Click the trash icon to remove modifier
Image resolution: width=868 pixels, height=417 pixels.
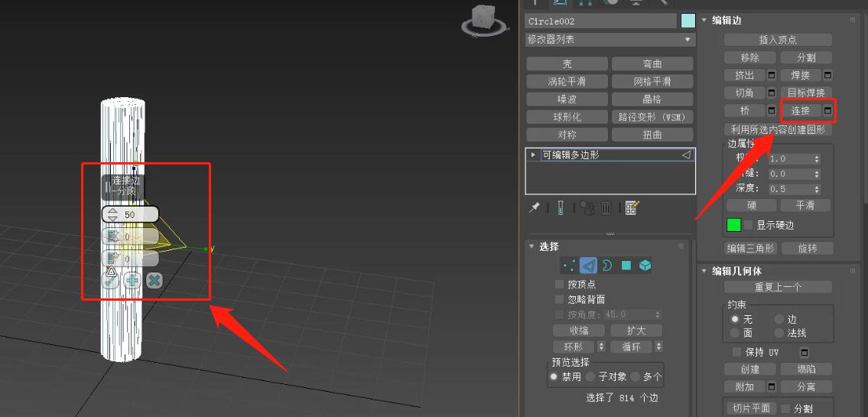[606, 207]
